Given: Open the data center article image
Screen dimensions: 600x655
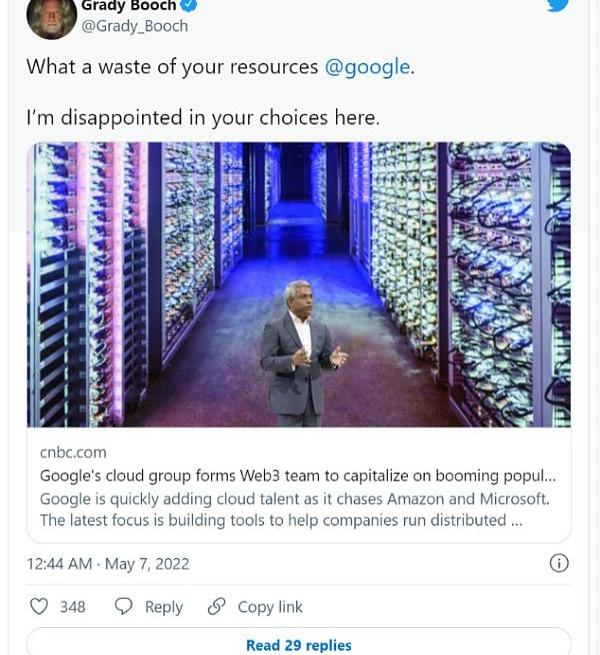Looking at the screenshot, I should pos(299,285).
